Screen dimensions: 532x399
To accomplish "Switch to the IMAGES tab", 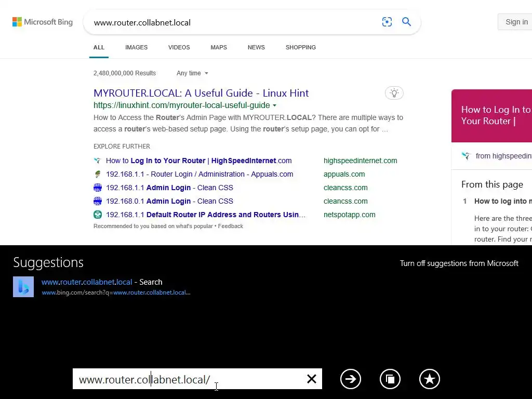I will (x=137, y=47).
